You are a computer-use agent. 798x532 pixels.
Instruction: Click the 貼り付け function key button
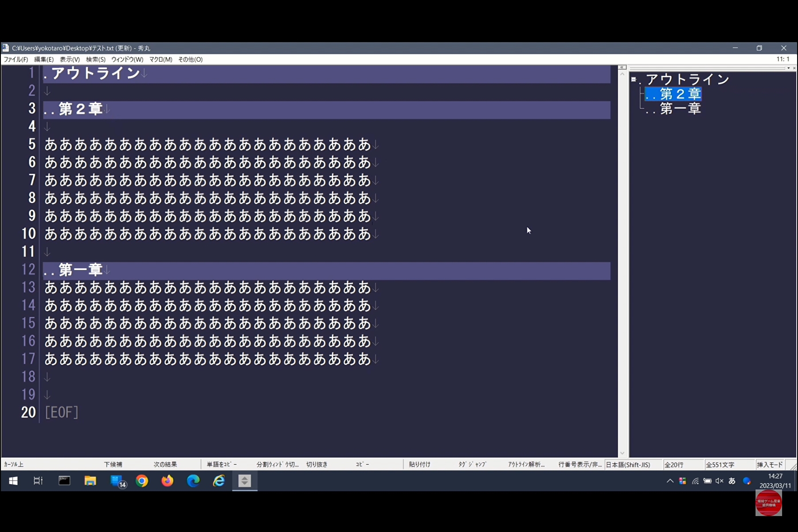coord(420,465)
